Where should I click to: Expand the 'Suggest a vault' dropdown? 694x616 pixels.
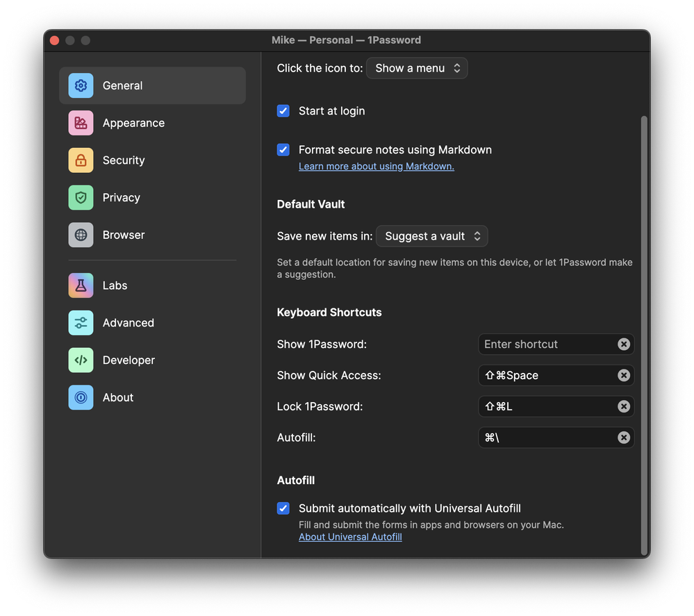coord(431,236)
